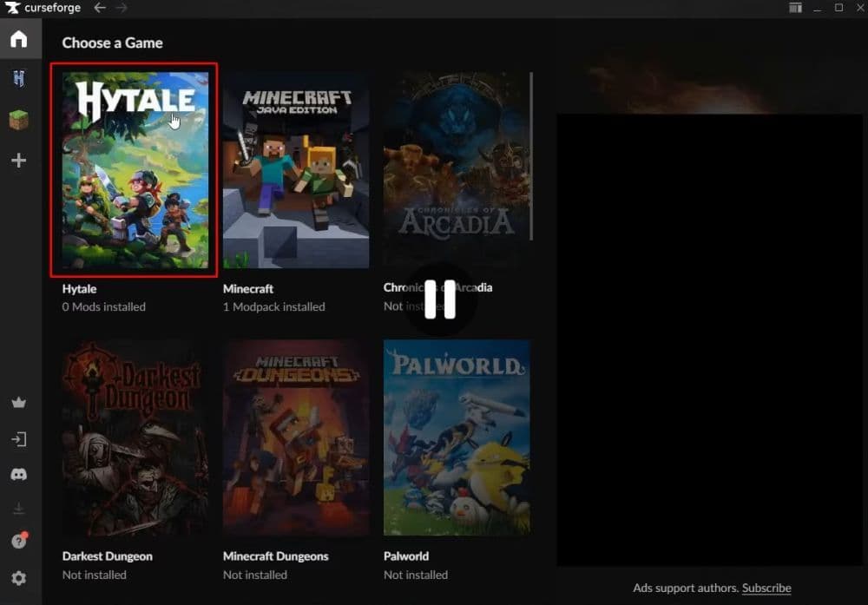Click the plus icon to add a game

18,160
